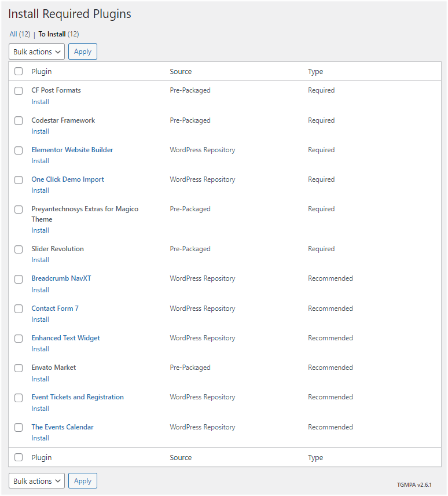Select the Slider Revolution checkbox

(19, 249)
